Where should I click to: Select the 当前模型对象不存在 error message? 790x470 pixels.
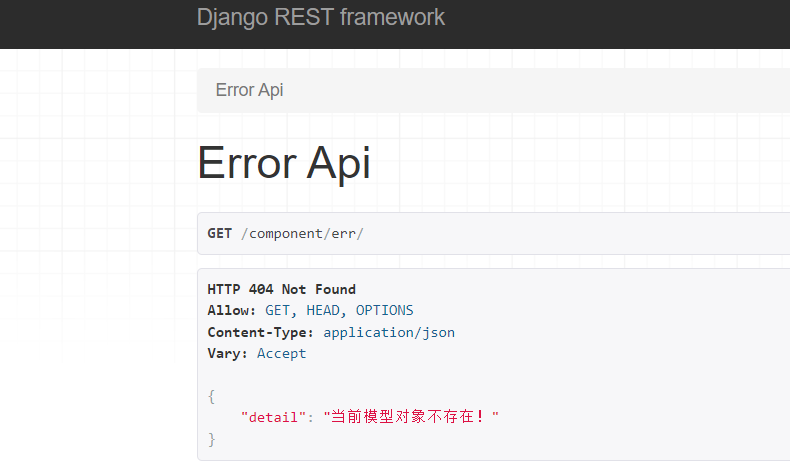[x=411, y=417]
